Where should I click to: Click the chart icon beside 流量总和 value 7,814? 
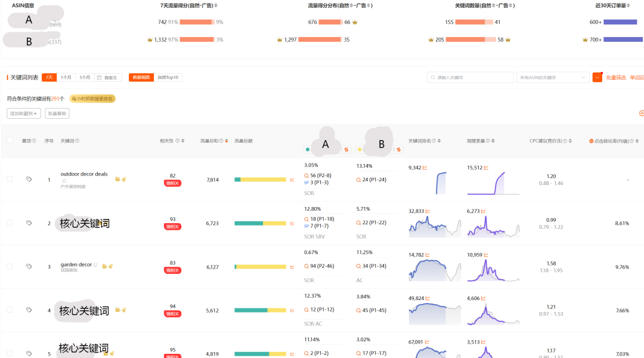pos(292,180)
